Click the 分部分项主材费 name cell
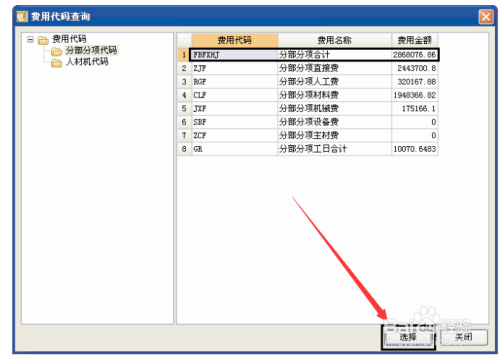Viewport: 500px width, 360px height. (335, 135)
